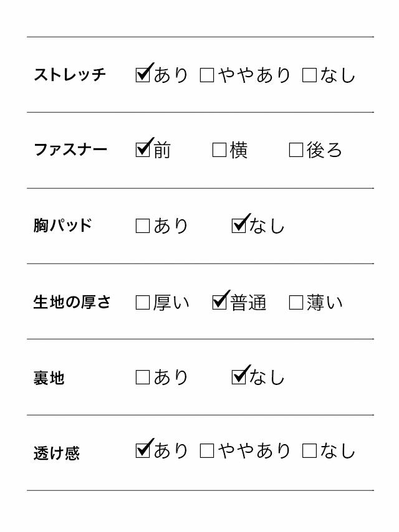Uncheck the 透け感 あり checkbox
399x532 pixels.
143,451
